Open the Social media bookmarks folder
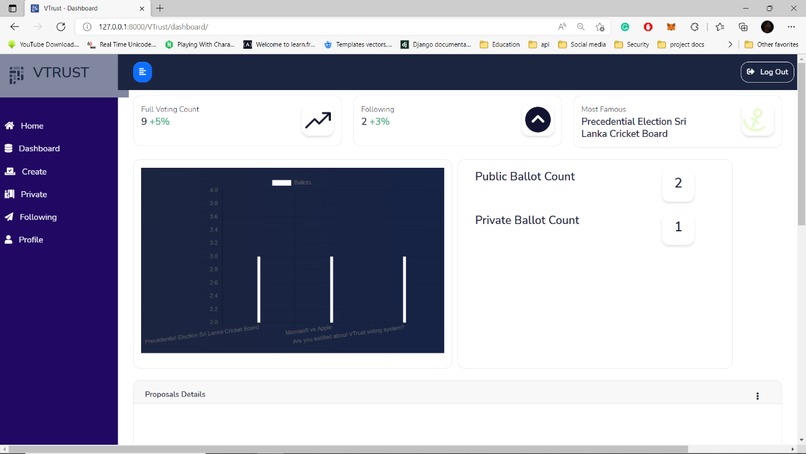This screenshot has width=806, height=454. click(582, 45)
